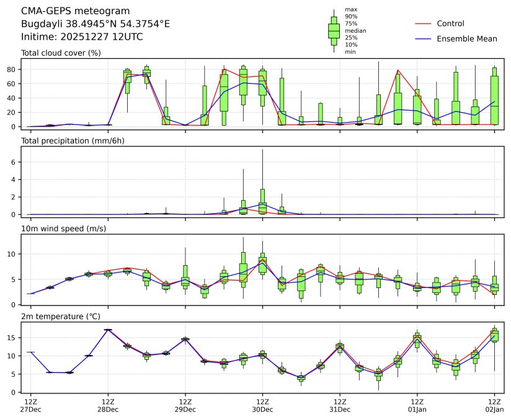The height and width of the screenshot is (420, 511).
Task: Select the Ensemble Mean legend label
Action: click(x=466, y=39)
